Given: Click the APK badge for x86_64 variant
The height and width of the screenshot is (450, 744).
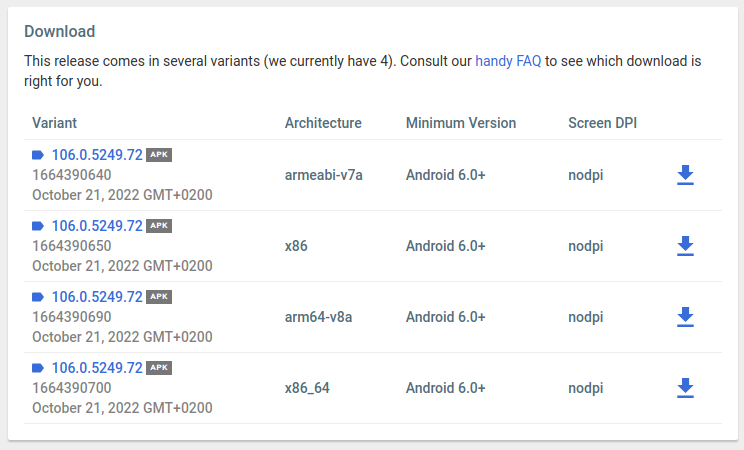Looking at the screenshot, I should [159, 368].
